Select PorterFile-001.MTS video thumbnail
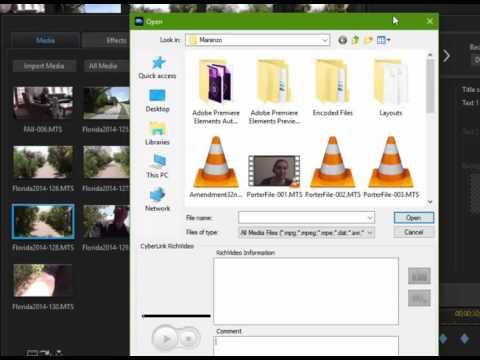The height and width of the screenshot is (360, 480). (x=274, y=171)
